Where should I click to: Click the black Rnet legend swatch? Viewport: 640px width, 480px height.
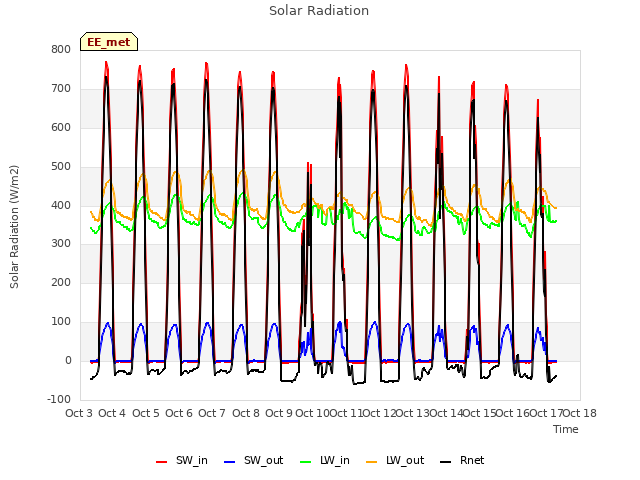446,462
